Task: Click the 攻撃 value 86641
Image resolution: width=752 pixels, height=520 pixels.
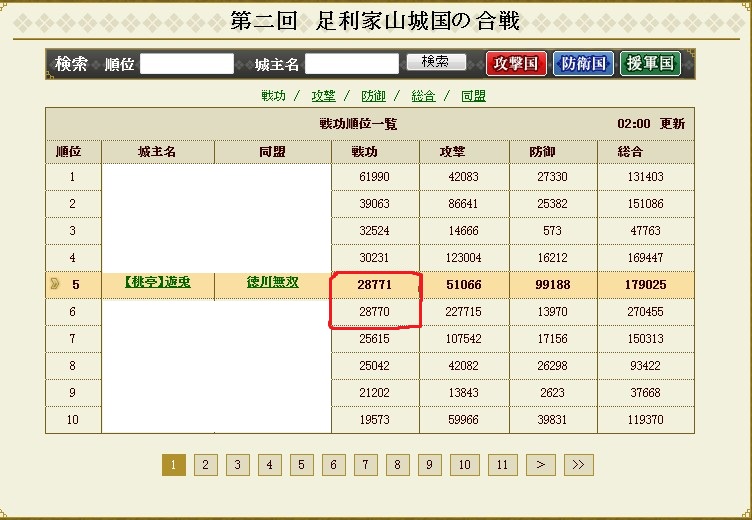Action: click(x=463, y=204)
